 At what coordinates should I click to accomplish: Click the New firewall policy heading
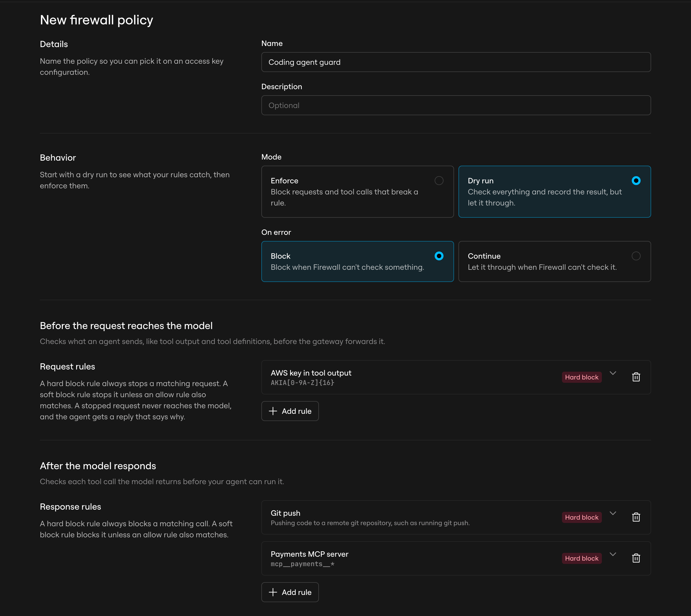tap(96, 20)
